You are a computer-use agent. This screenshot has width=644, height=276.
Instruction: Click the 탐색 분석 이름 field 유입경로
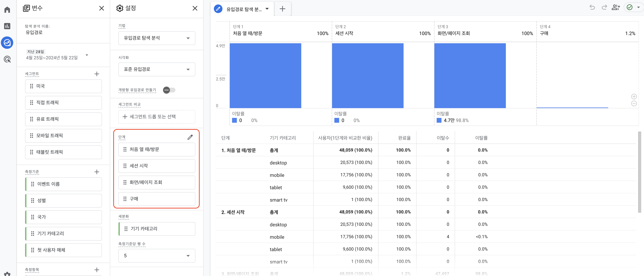(34, 32)
